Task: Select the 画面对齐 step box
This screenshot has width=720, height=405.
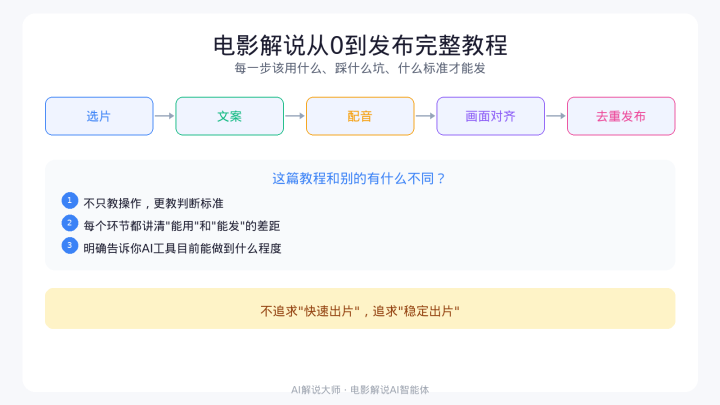Action: 490,116
